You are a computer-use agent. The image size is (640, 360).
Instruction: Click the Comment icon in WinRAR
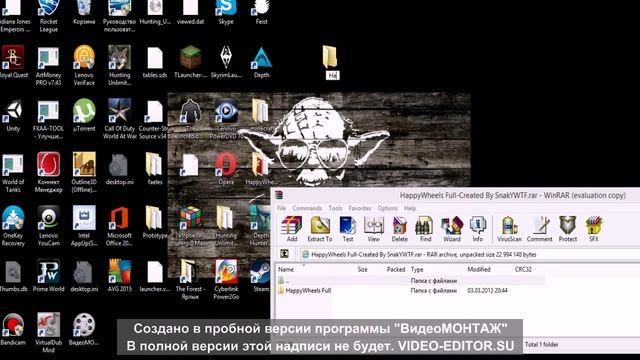(x=539, y=229)
